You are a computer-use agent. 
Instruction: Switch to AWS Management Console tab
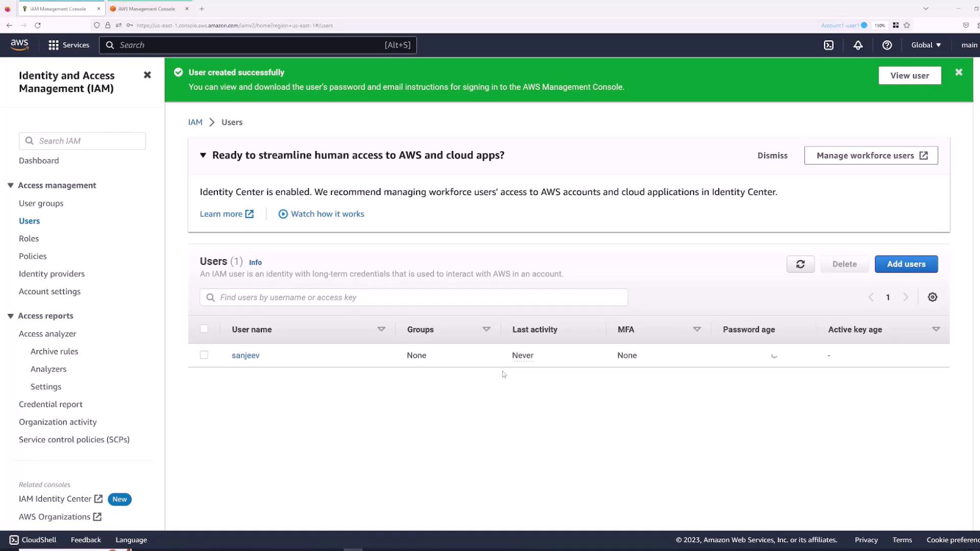[x=146, y=9]
